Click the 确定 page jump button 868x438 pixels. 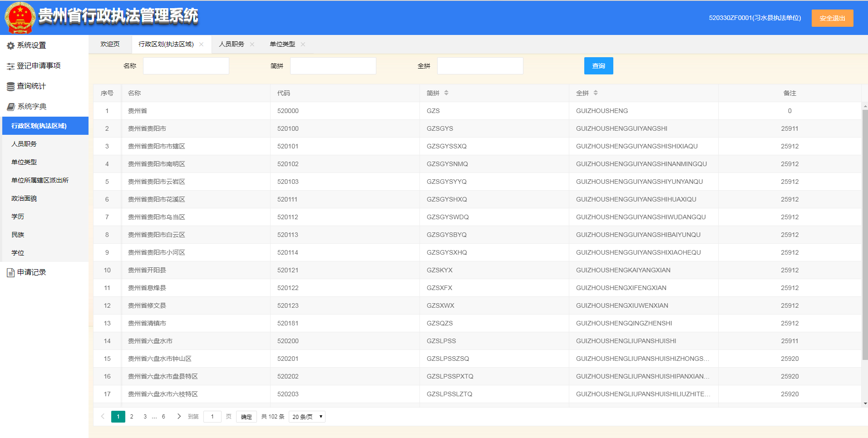[x=247, y=417]
